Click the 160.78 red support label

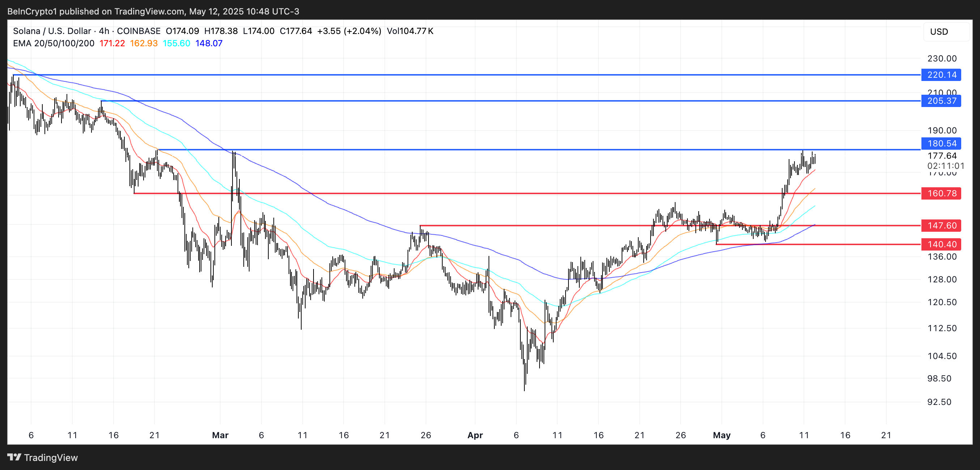click(941, 193)
